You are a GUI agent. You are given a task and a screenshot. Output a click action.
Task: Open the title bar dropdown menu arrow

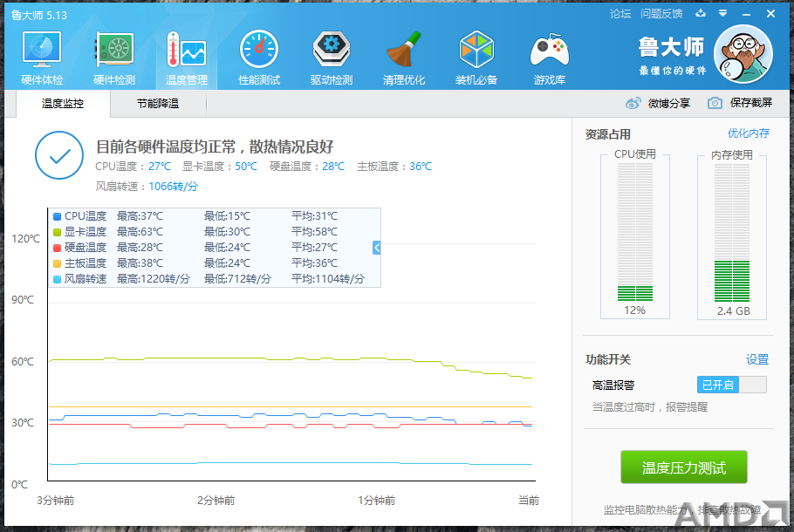(723, 14)
